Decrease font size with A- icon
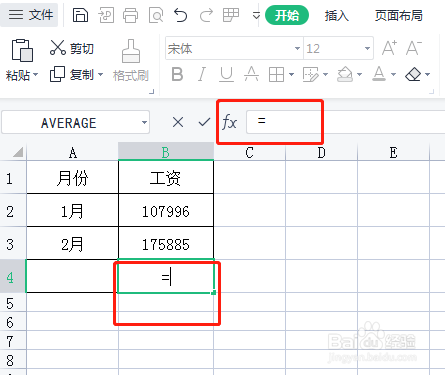 414,48
